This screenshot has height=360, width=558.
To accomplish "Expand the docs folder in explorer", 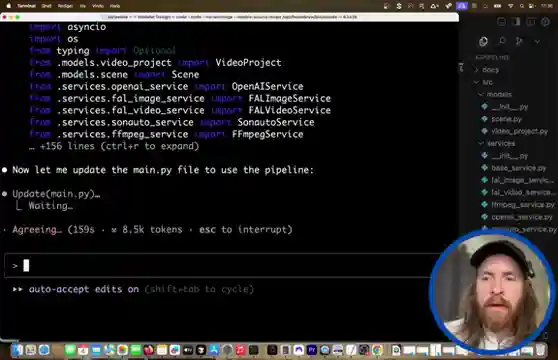I will [x=490, y=70].
